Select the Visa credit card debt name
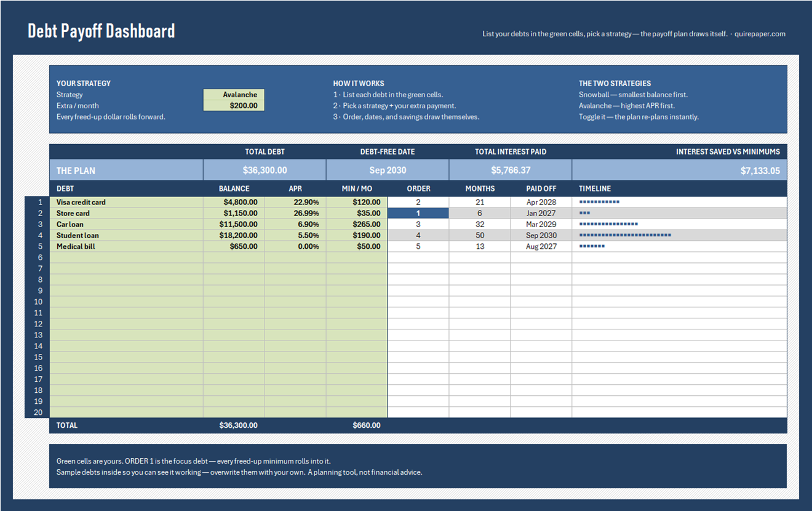812x511 pixels. click(126, 202)
